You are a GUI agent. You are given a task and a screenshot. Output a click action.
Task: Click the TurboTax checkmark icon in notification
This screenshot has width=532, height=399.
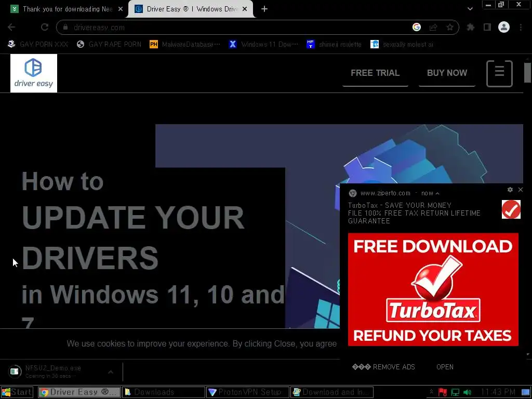511,209
